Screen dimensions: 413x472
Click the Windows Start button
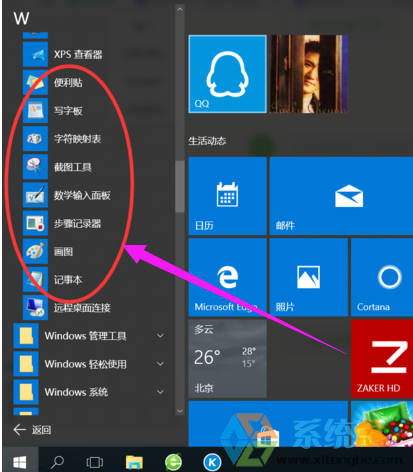tap(20, 462)
